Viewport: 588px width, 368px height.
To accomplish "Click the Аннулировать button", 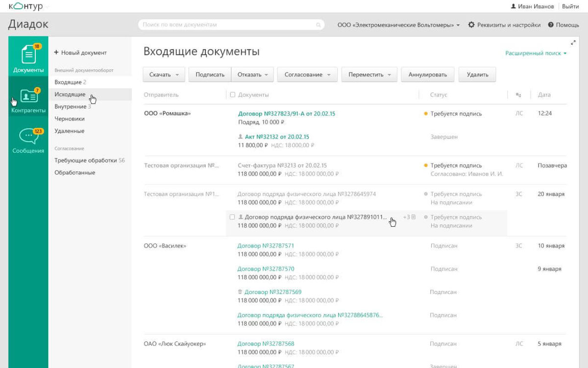I will point(428,75).
